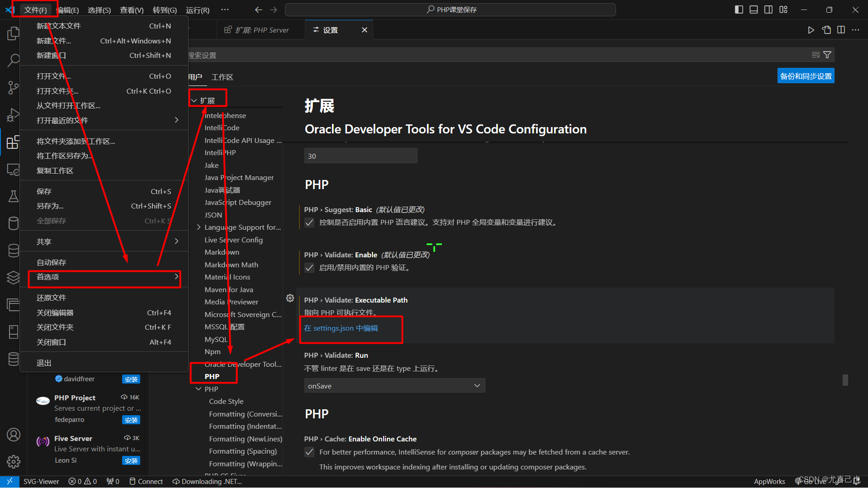
Task: Open the 查看(V) menu
Action: pos(132,10)
